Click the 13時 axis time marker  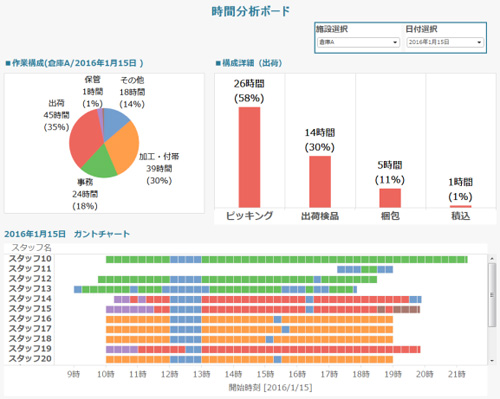pos(201,374)
